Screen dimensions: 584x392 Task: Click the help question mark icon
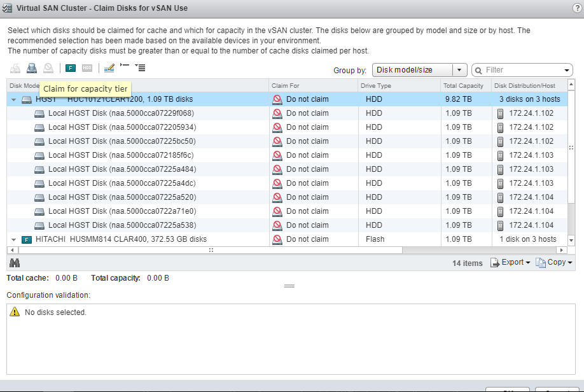point(577,8)
